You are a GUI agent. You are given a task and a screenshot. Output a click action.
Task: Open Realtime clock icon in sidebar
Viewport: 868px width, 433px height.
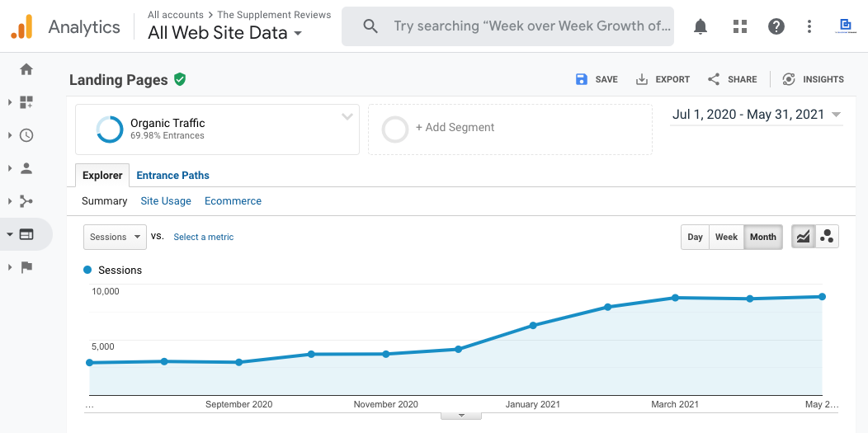(x=26, y=135)
